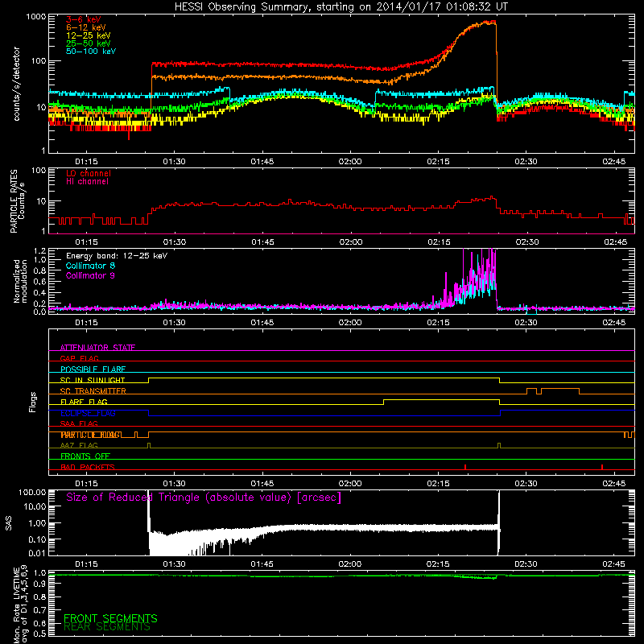Click the Normalized modulation axis title
Viewport: 644px width, 644px height.
[x=20, y=281]
